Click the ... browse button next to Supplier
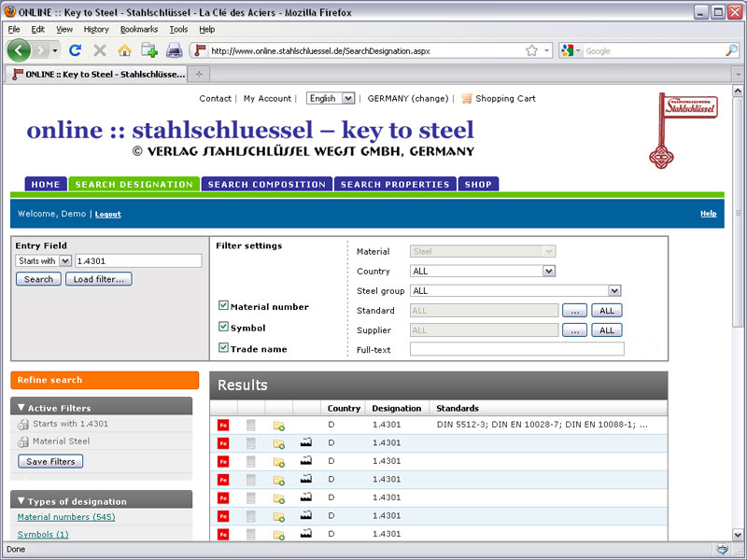Screen dimensions: 747x560 pos(574,330)
